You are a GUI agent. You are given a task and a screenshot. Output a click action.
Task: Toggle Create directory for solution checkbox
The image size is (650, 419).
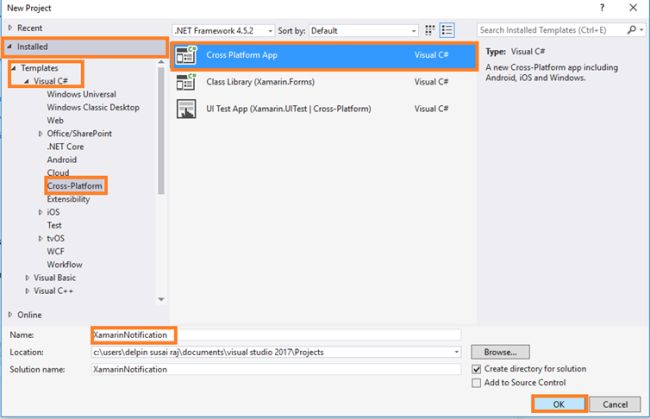point(477,369)
